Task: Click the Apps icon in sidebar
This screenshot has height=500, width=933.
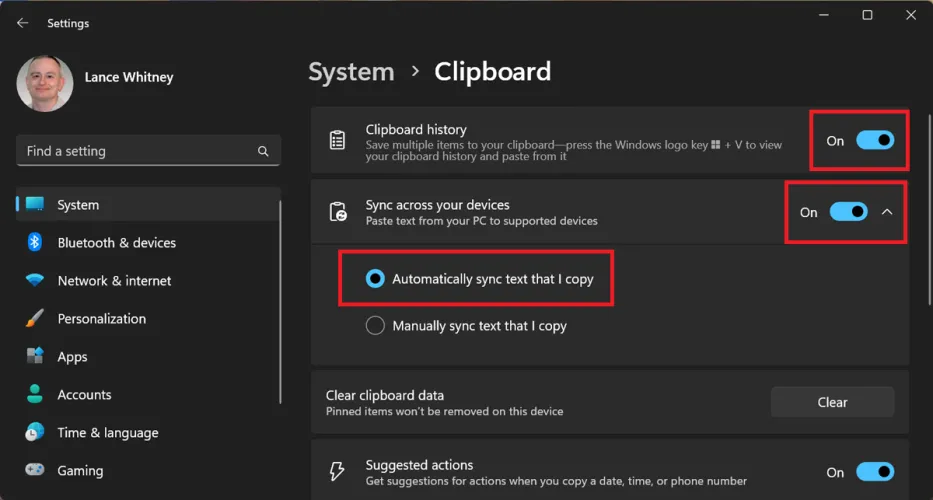Action: pos(35,357)
